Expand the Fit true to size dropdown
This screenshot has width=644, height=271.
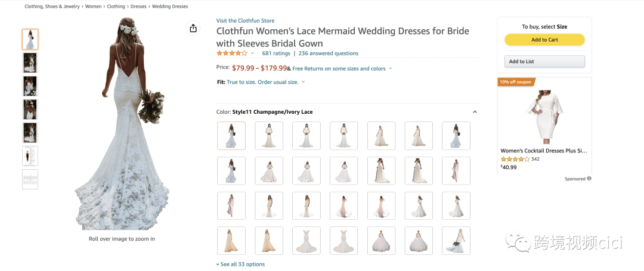pos(303,82)
